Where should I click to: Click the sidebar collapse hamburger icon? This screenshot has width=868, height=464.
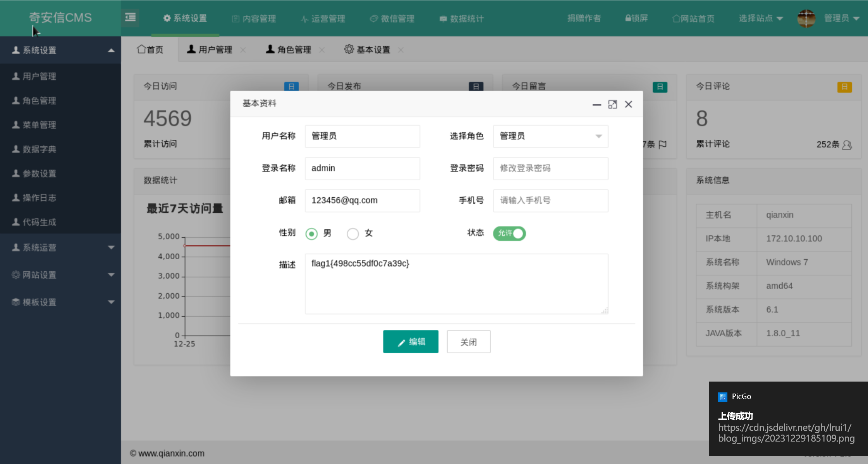pyautogui.click(x=130, y=17)
